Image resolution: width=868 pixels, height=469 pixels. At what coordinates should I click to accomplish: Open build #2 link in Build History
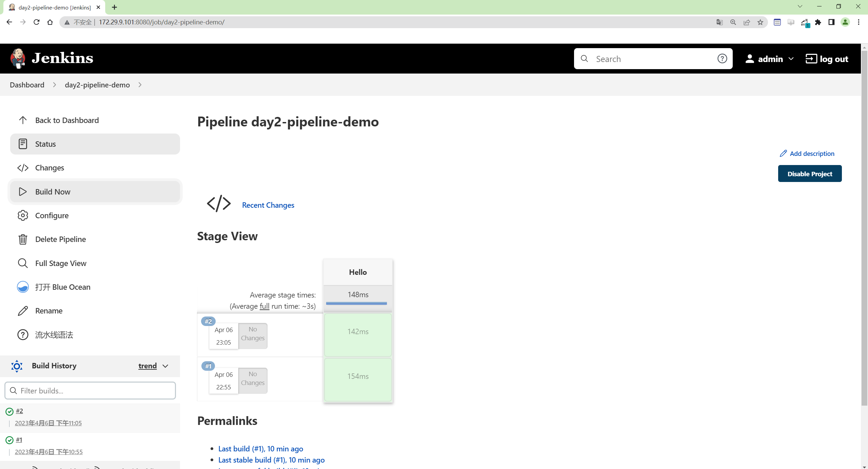point(19,411)
